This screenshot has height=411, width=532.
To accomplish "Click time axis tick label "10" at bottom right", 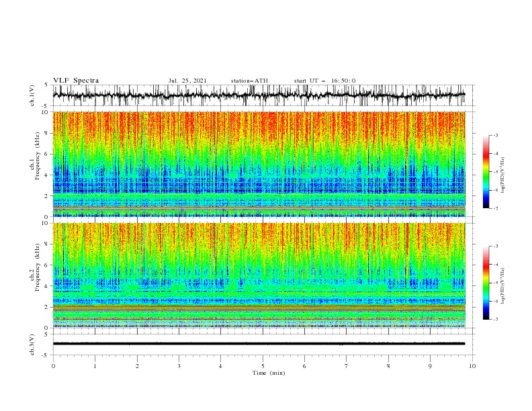I will click(472, 366).
